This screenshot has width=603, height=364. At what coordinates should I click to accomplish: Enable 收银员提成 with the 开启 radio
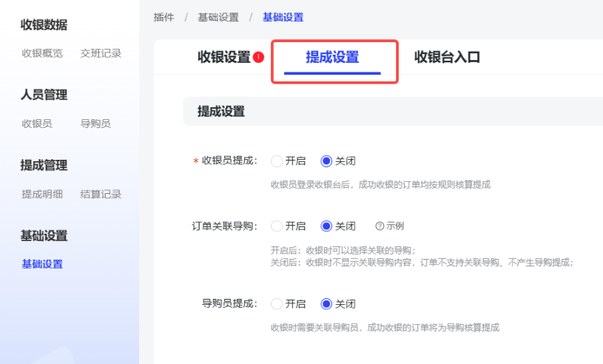click(x=277, y=161)
